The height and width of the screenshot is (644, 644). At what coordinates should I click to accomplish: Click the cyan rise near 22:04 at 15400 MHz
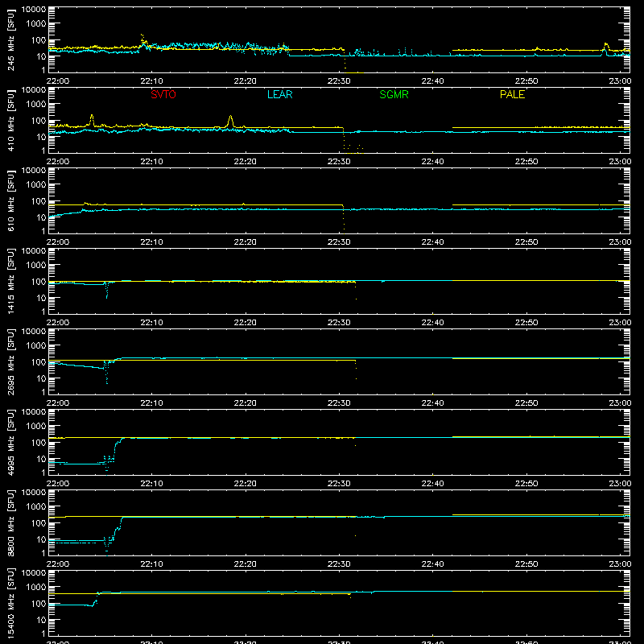click(96, 599)
